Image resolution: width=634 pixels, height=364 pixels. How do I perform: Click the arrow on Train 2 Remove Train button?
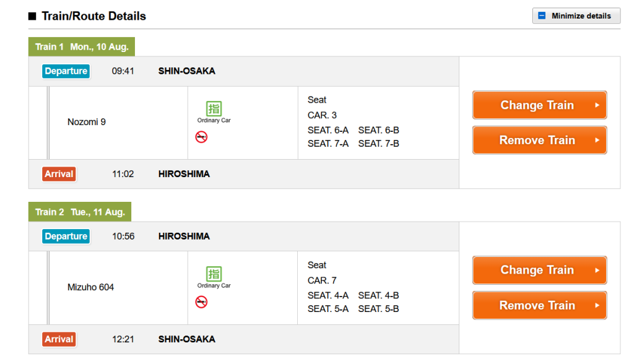coord(597,305)
